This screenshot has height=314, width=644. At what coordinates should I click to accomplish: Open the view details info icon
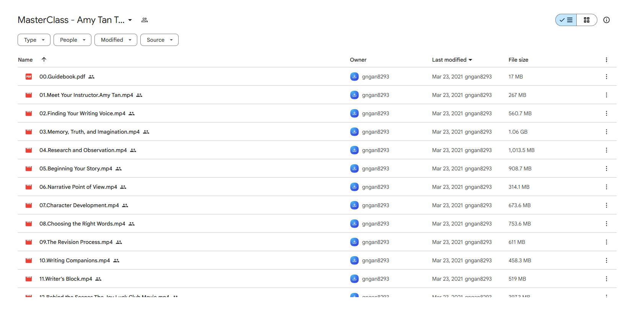coord(607,20)
